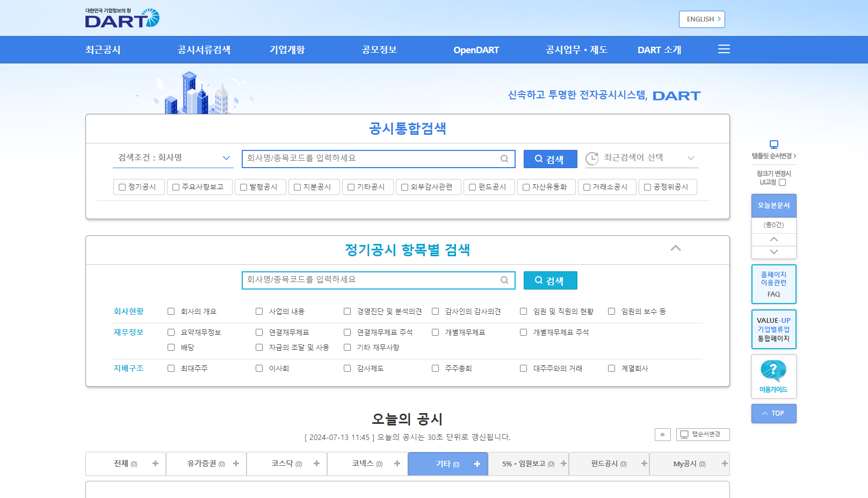The height and width of the screenshot is (498, 868).
Task: Collapse the 정기공시 항목별 검색 section
Action: (676, 249)
